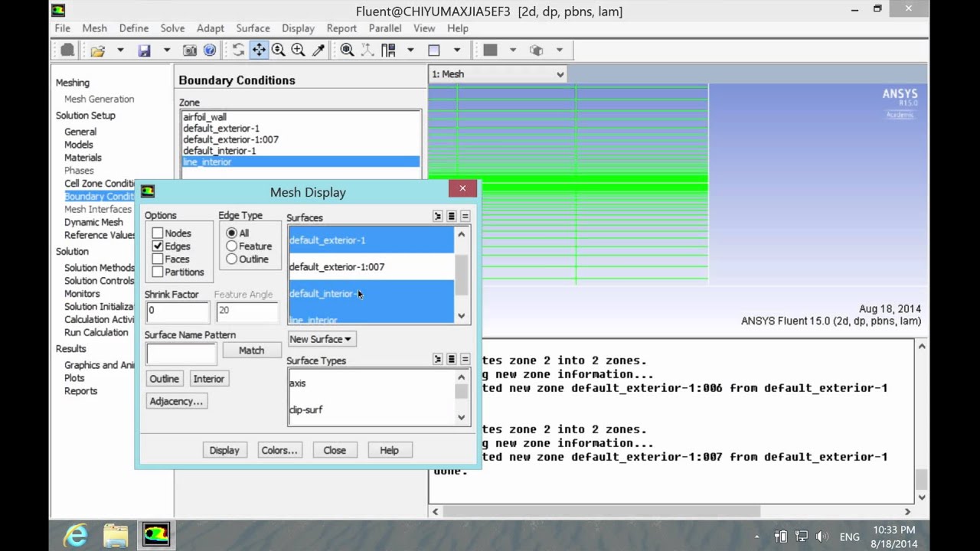Viewport: 980px width, 551px height.
Task: Open Internet Explorer from the taskbar
Action: (x=76, y=535)
